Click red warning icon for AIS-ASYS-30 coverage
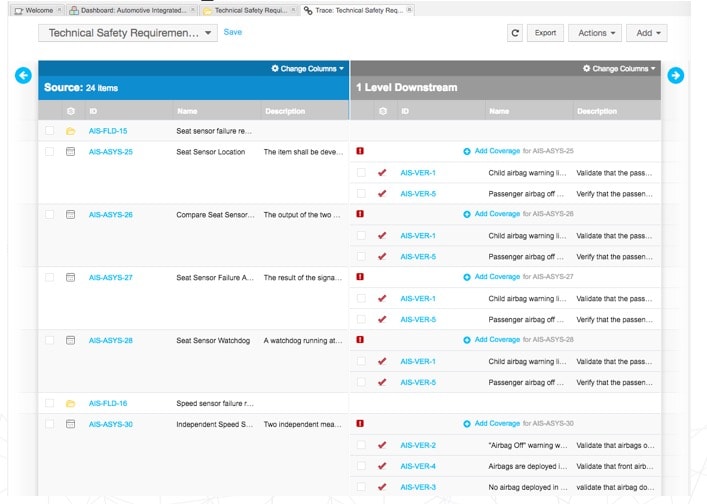The width and height of the screenshot is (707, 504). click(360, 423)
